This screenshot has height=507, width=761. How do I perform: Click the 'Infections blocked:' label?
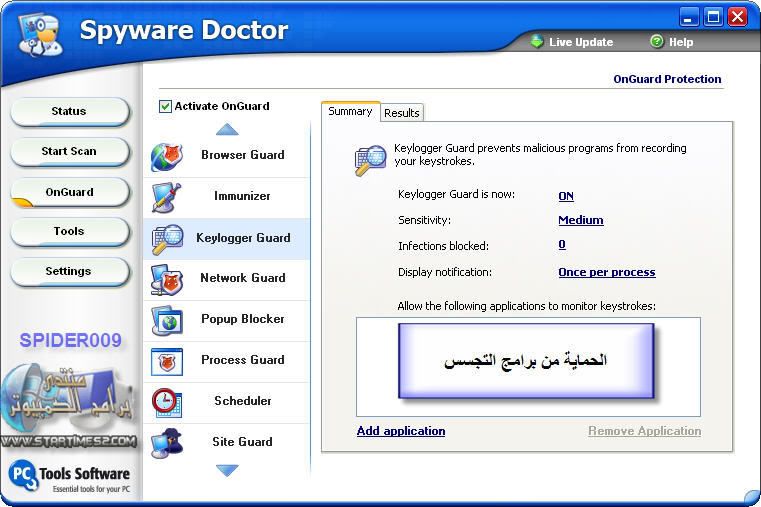coord(443,246)
